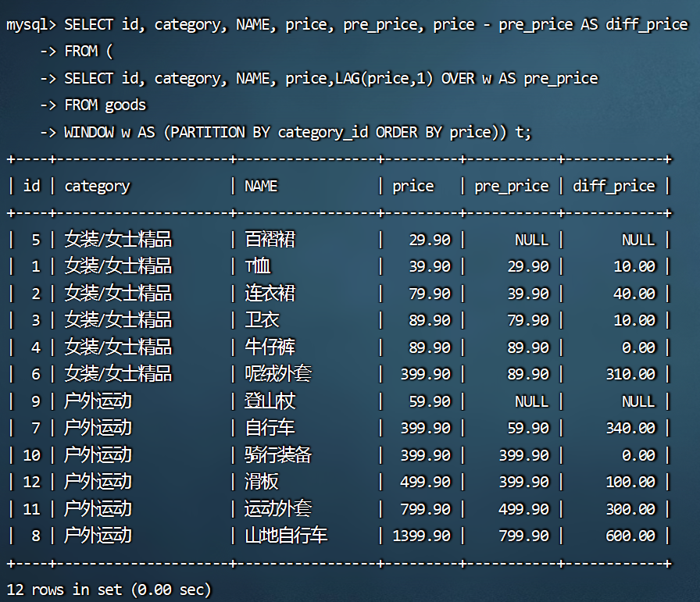Click the 'FROM goods' line
The width and height of the screenshot is (700, 602).
(105, 105)
